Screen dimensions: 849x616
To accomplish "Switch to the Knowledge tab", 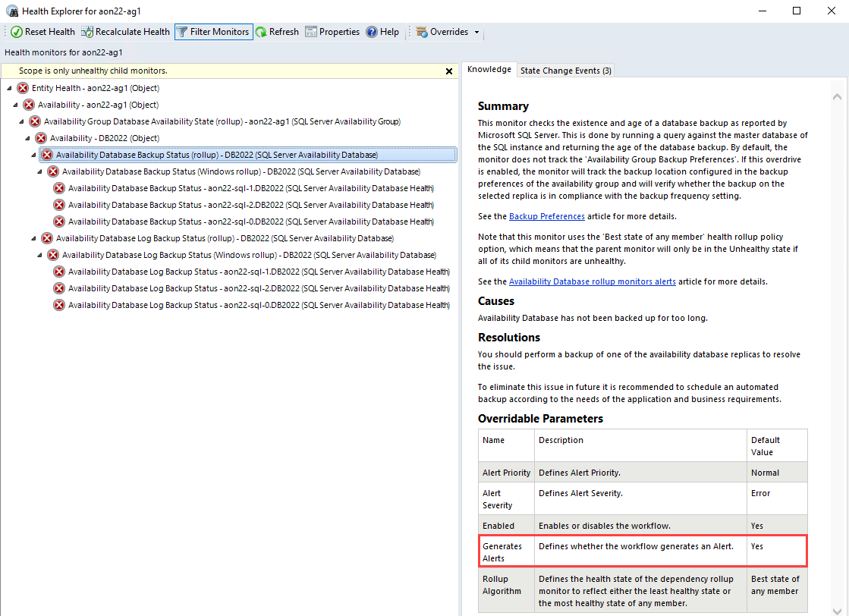I will pyautogui.click(x=489, y=69).
